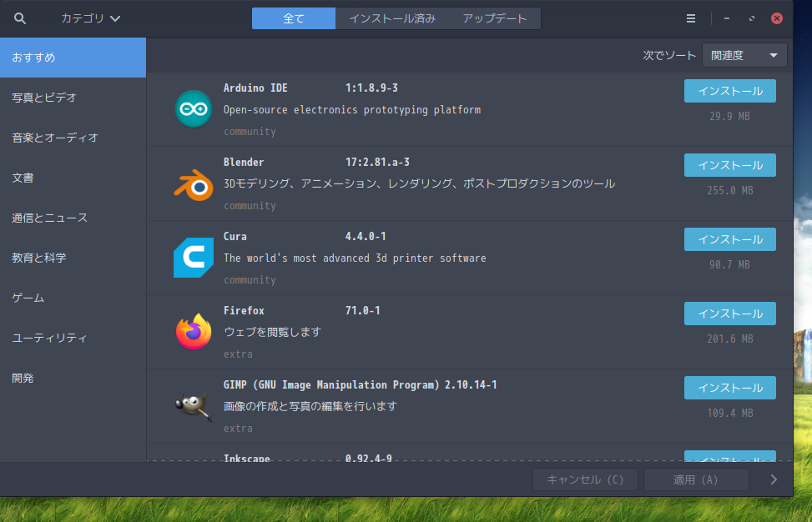Click Cura's community repository label
The width and height of the screenshot is (812, 522).
tap(250, 280)
